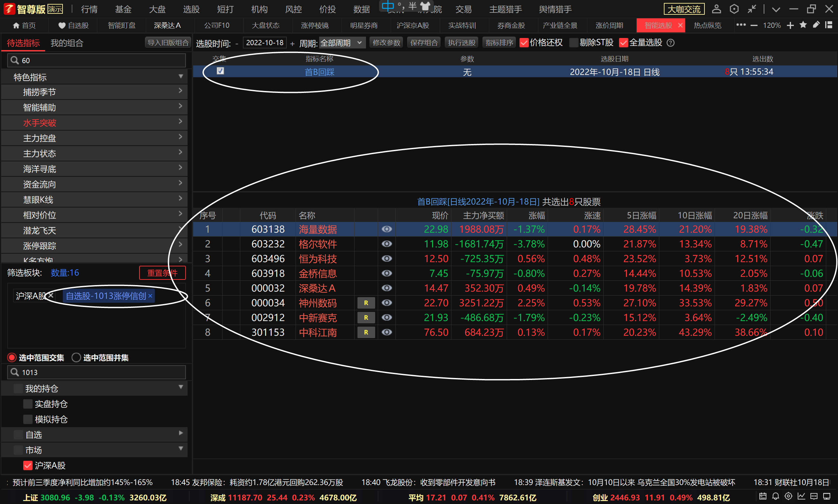Switch to the 热点纵览 tab
Image resolution: width=838 pixels, height=504 pixels.
pos(708,26)
